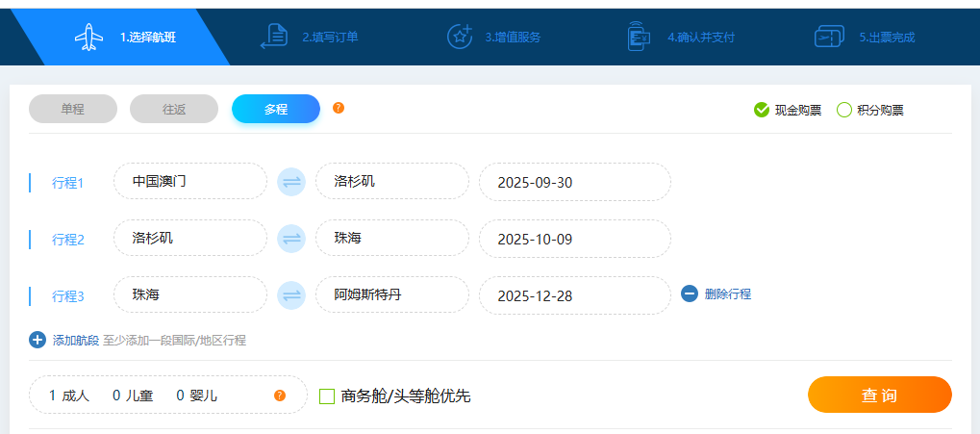The width and height of the screenshot is (980, 434).
Task: Click the 添加航段 link
Action: pos(76,341)
